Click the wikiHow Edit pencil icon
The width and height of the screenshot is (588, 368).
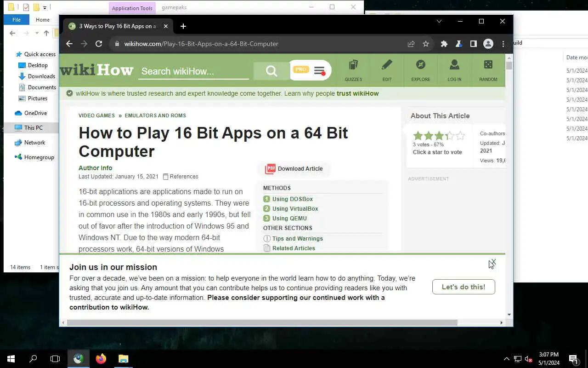pyautogui.click(x=387, y=70)
